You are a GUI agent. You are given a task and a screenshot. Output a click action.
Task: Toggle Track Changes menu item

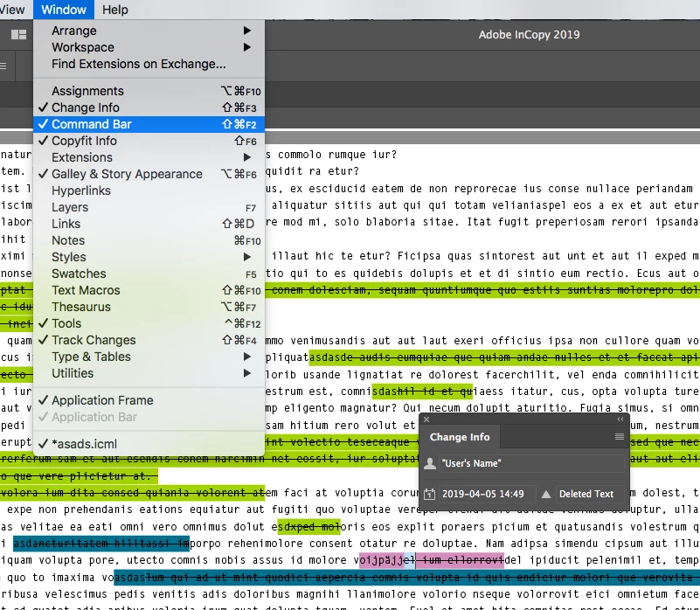tap(149, 340)
